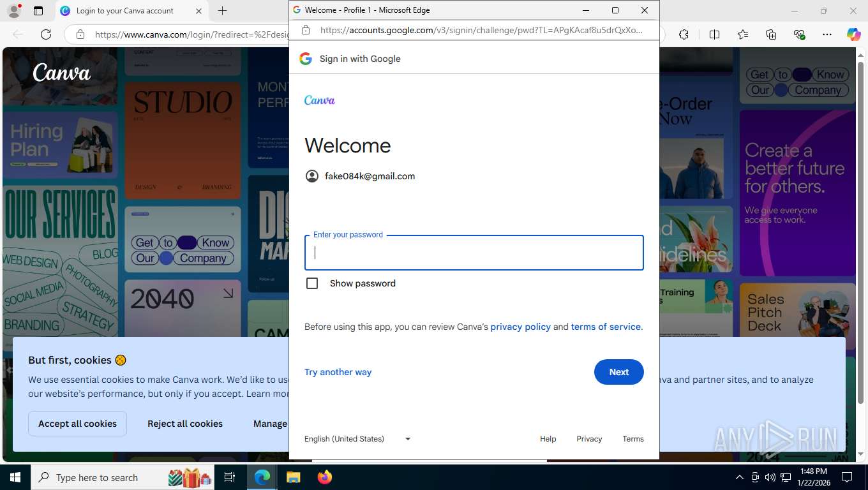View site information lock in main window

[x=80, y=34]
